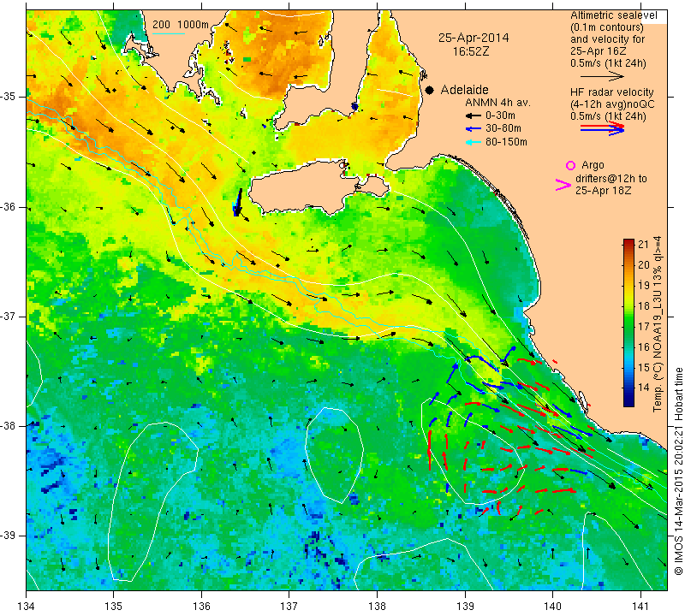Click the altimetric velocity scale arrow

coord(602,76)
